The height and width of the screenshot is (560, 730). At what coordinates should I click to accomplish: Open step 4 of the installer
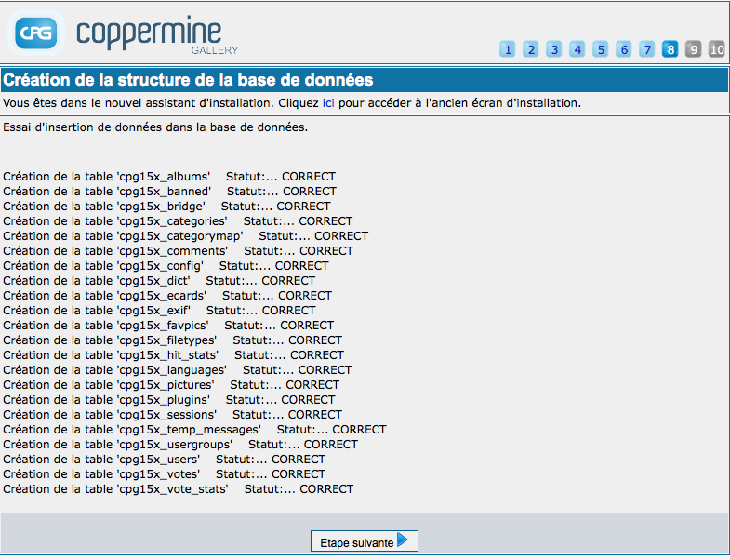pyautogui.click(x=577, y=49)
